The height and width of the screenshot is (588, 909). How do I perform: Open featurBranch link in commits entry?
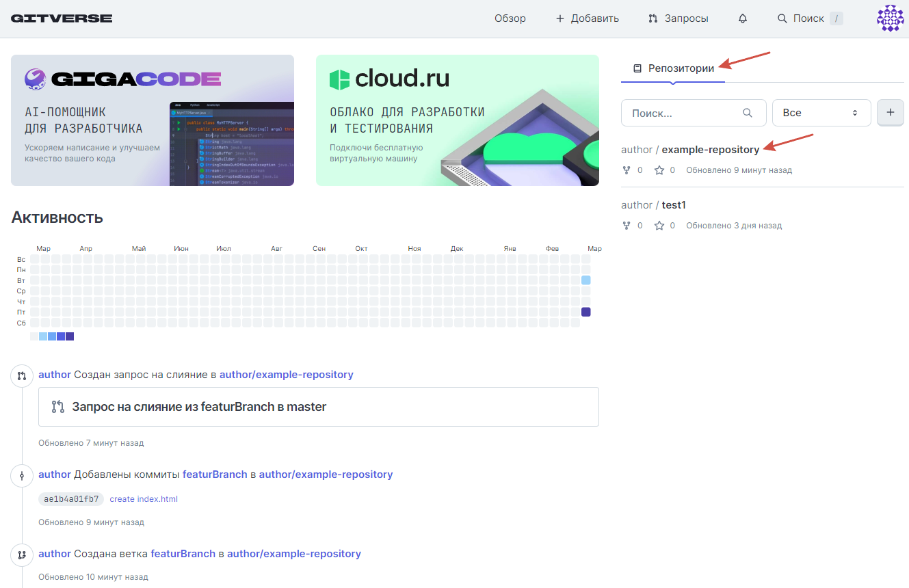point(215,475)
